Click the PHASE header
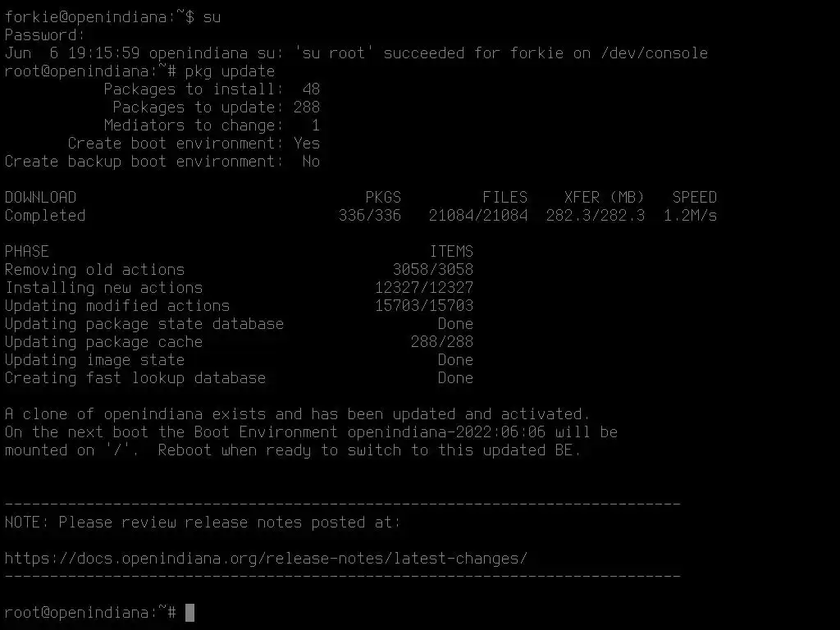Image resolution: width=840 pixels, height=630 pixels. point(27,252)
